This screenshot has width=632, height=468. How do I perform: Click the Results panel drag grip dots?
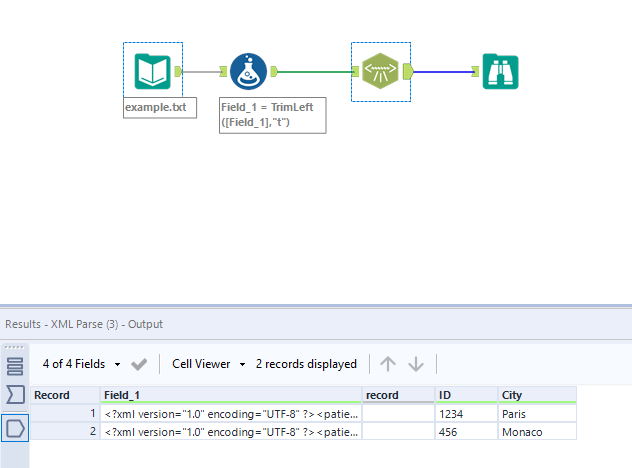15,347
